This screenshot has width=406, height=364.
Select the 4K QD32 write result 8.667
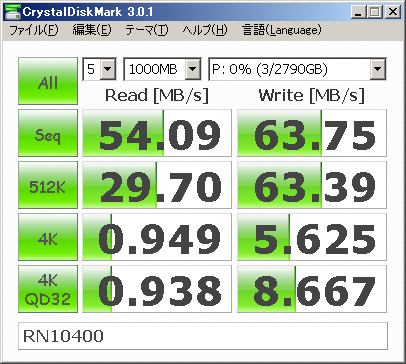[312, 289]
